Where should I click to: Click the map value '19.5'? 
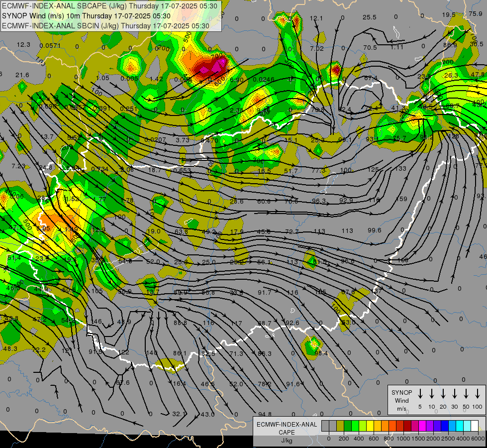pos(449,15)
